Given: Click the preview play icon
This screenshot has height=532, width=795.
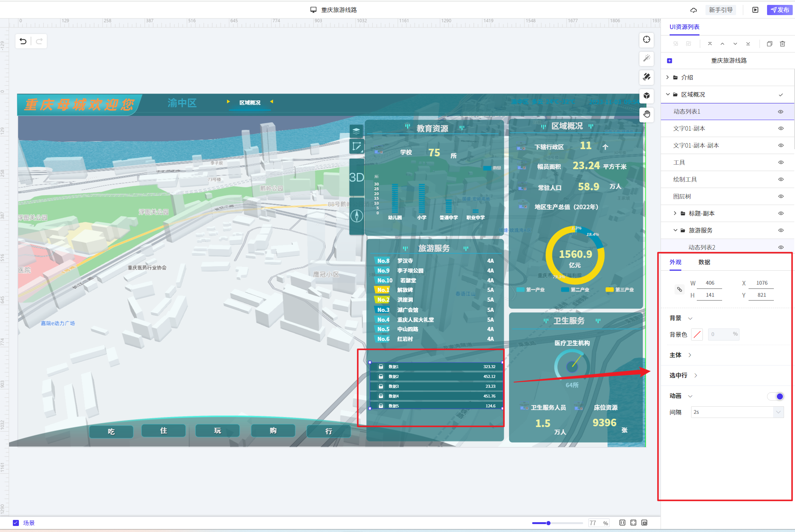Looking at the screenshot, I should point(755,10).
